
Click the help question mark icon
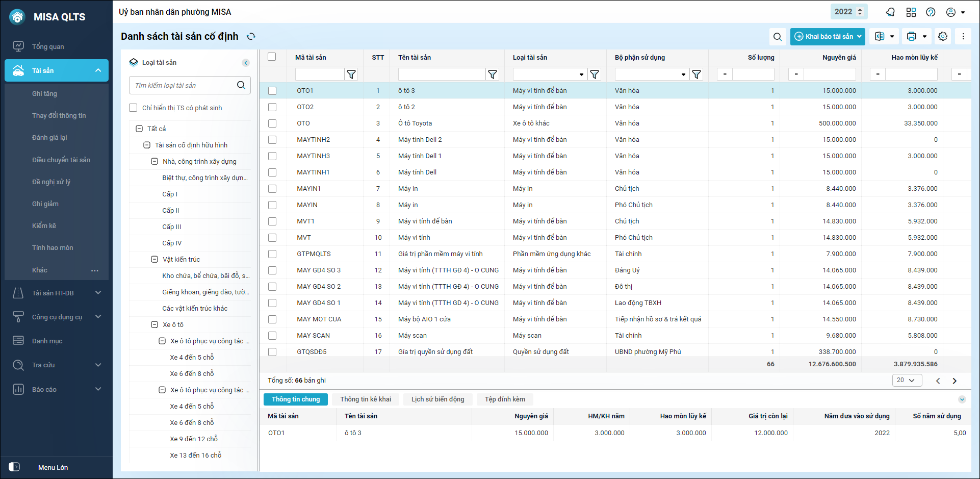coord(931,12)
